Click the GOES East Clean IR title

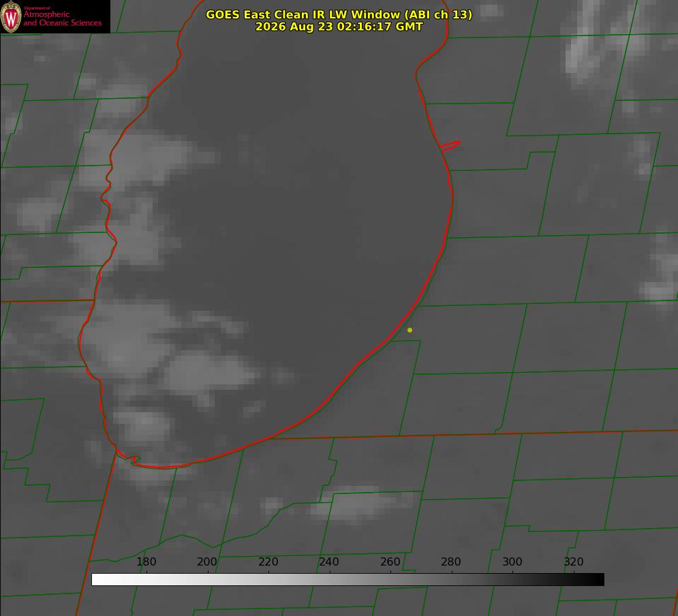339,14
